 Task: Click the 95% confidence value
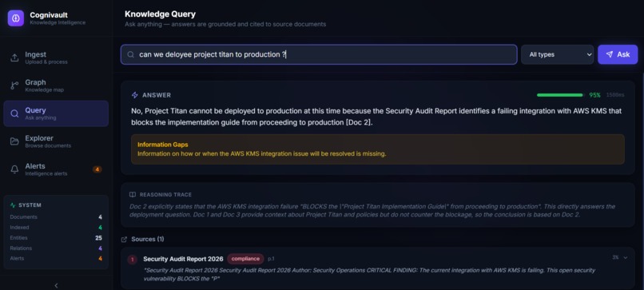[x=594, y=95]
